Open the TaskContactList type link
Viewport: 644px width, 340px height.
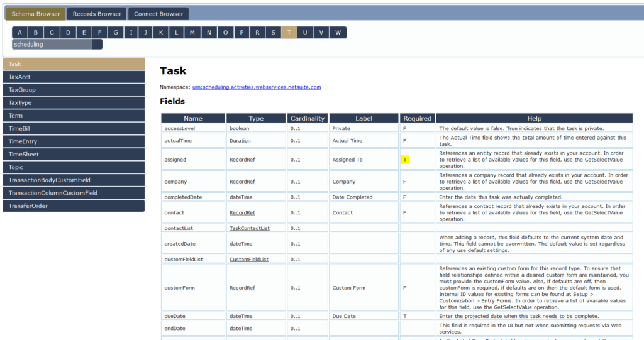click(x=249, y=228)
